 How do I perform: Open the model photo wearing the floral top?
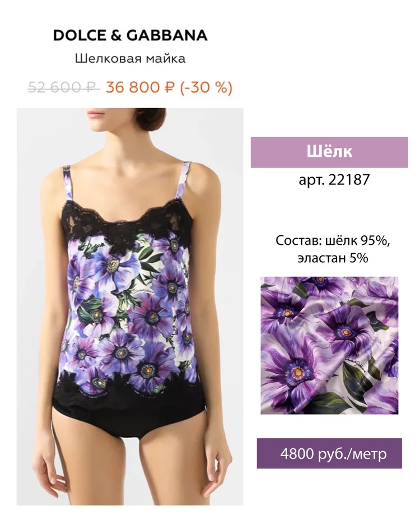(x=130, y=306)
